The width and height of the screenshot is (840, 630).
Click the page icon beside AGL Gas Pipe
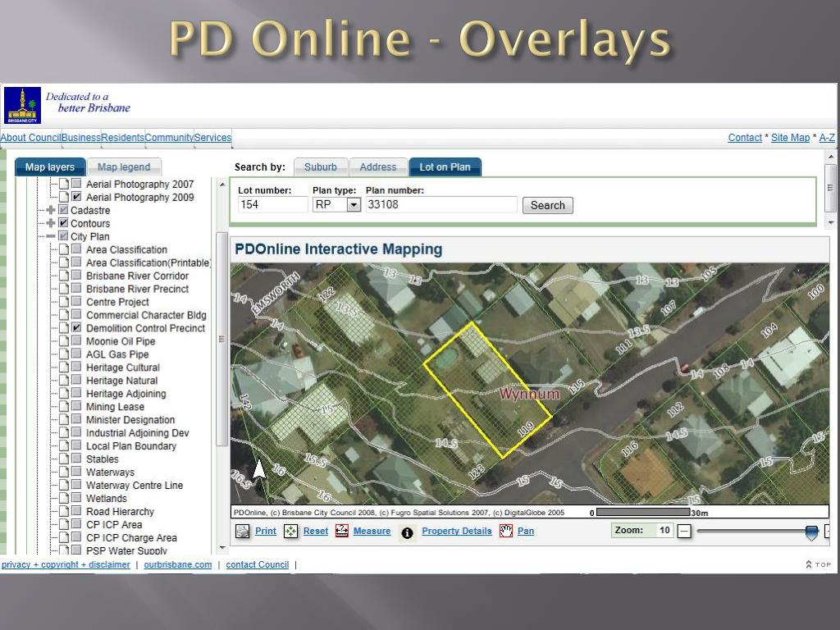click(64, 354)
